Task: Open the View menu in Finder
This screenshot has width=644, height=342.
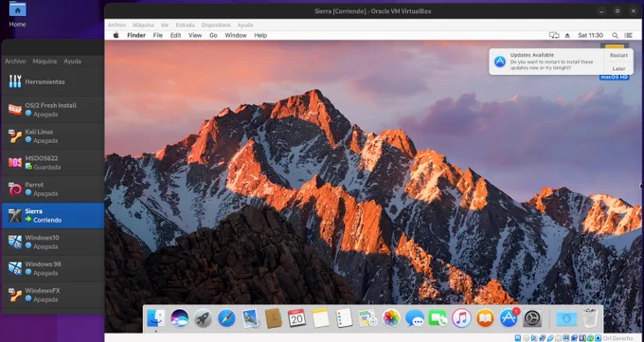Action: [x=195, y=35]
